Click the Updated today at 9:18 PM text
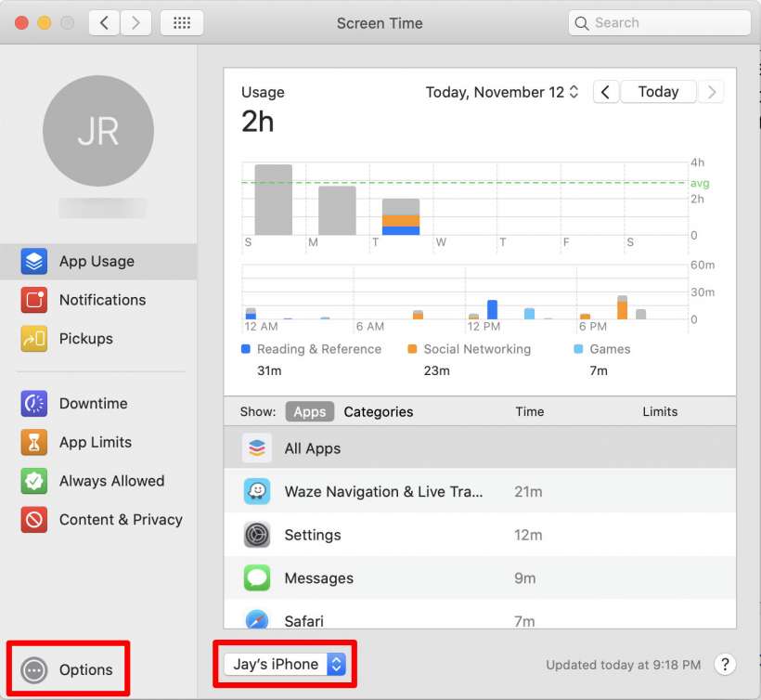Viewport: 761px width, 700px height. 623,665
